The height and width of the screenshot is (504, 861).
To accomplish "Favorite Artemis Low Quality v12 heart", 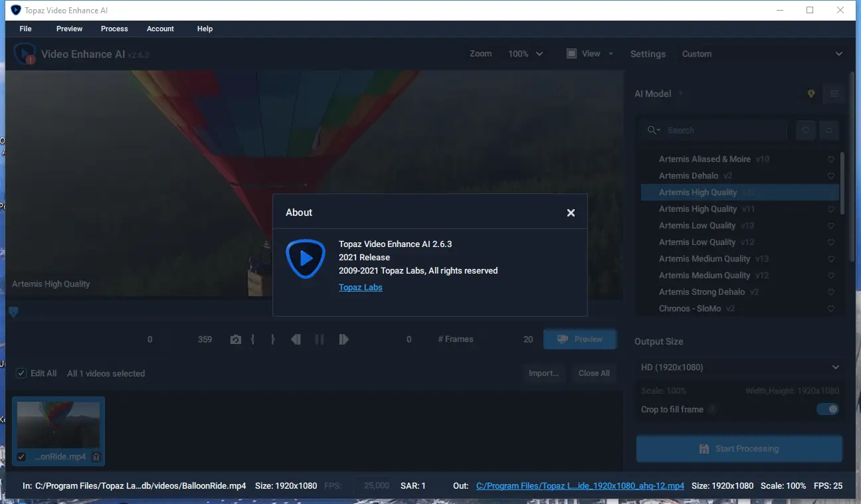I will coord(830,242).
